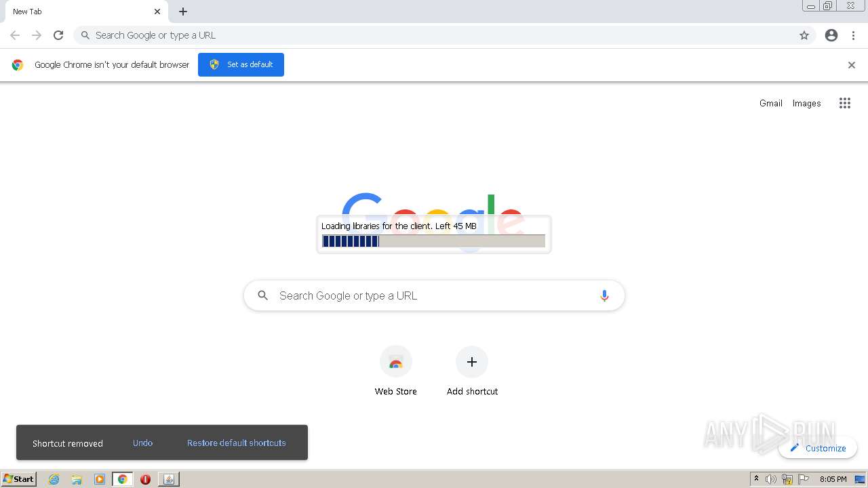Bookmark this tab with the star icon

(804, 35)
